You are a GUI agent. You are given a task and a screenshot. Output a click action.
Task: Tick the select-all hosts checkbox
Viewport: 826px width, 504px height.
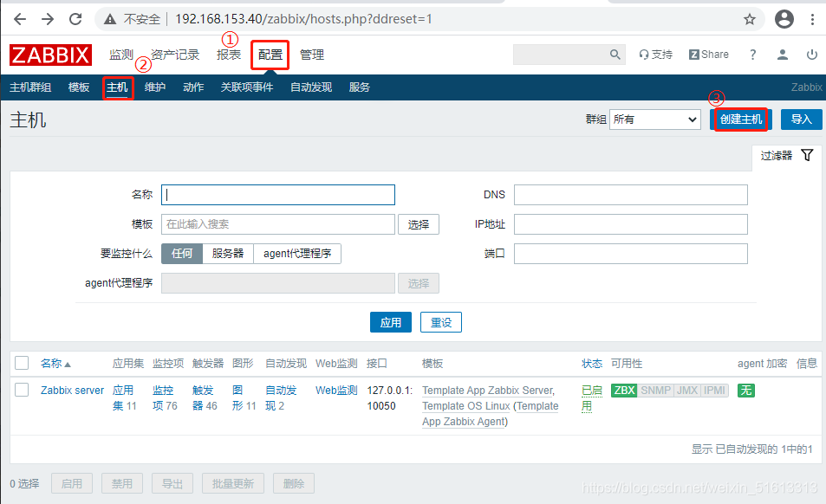point(22,363)
